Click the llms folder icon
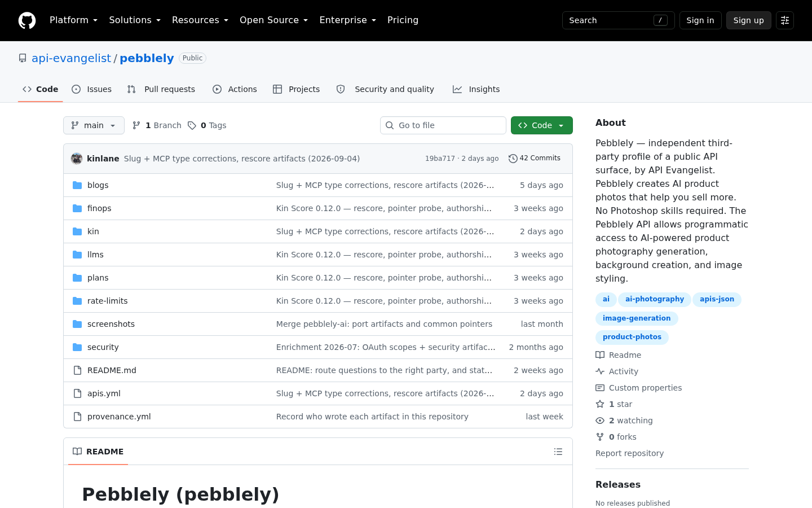 [77, 255]
